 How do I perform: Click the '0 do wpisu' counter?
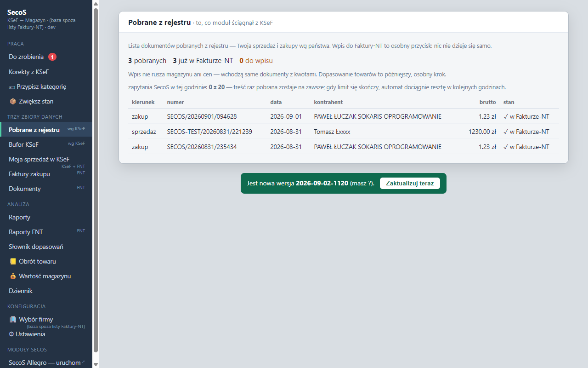click(256, 61)
